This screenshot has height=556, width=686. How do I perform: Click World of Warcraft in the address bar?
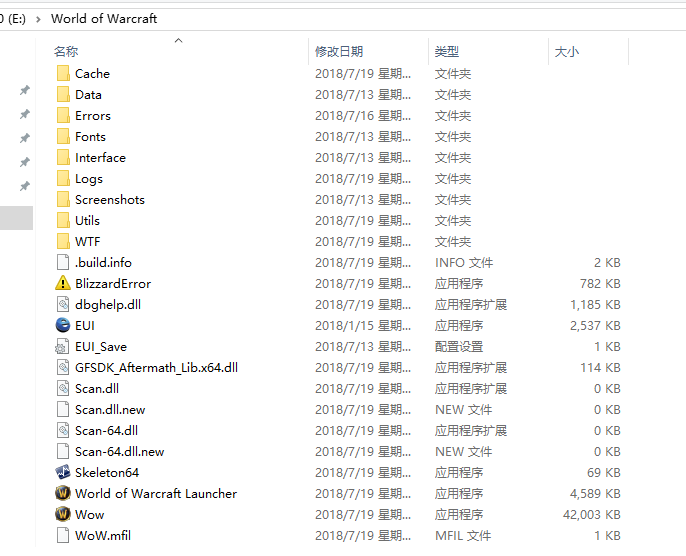(x=104, y=19)
